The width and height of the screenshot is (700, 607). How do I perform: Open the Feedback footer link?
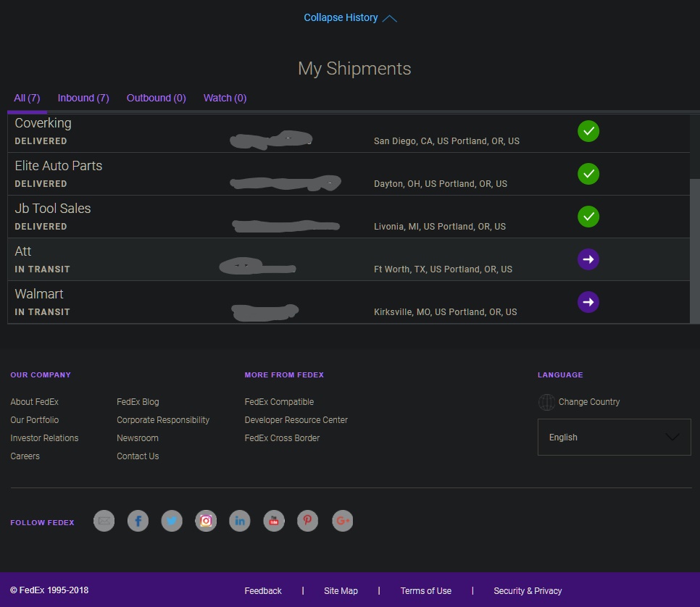coord(263,591)
